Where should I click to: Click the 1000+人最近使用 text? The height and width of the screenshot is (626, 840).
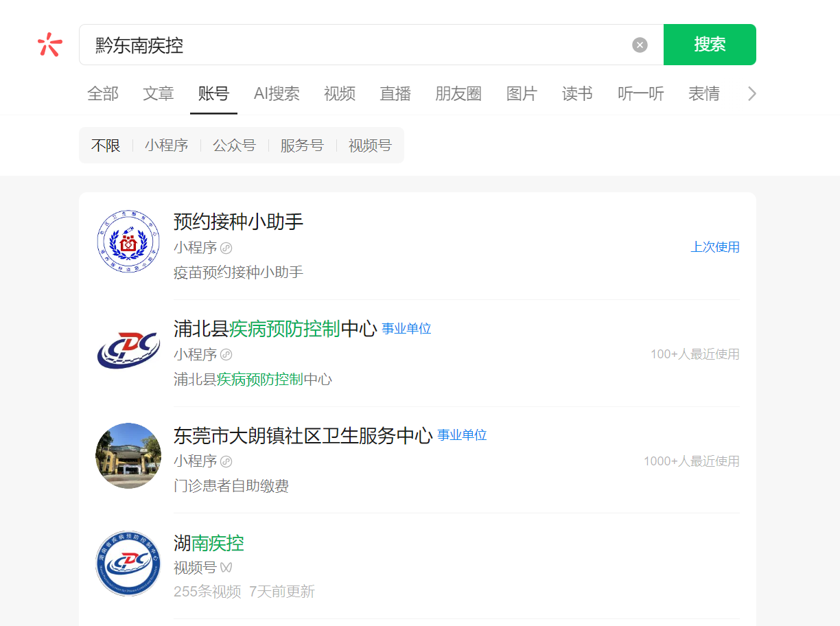[x=692, y=461]
